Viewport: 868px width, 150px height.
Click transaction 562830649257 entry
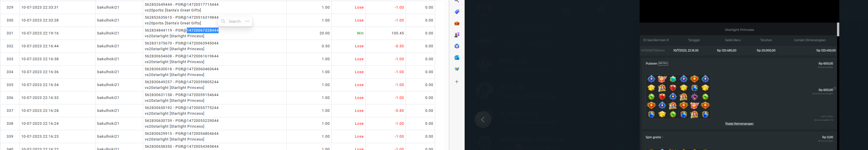(x=182, y=85)
